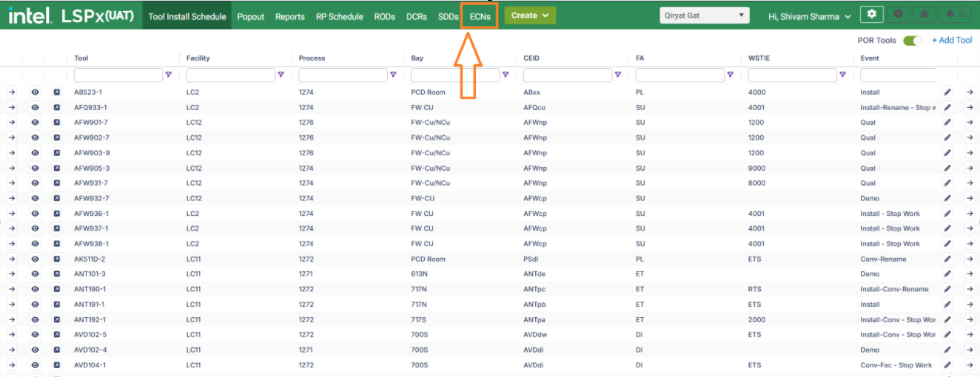This screenshot has width=980, height=377.
Task: Expand the Create dropdown button
Action: [530, 16]
